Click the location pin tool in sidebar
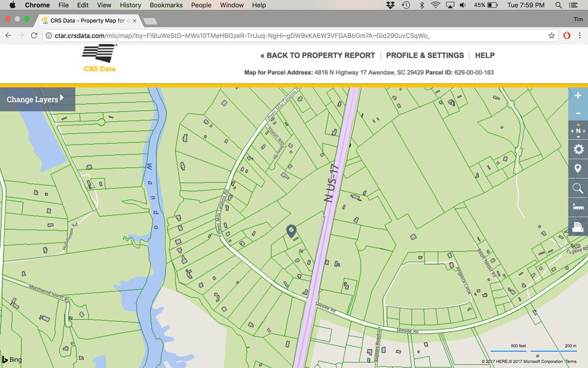The height and width of the screenshot is (368, 588). coord(578,169)
